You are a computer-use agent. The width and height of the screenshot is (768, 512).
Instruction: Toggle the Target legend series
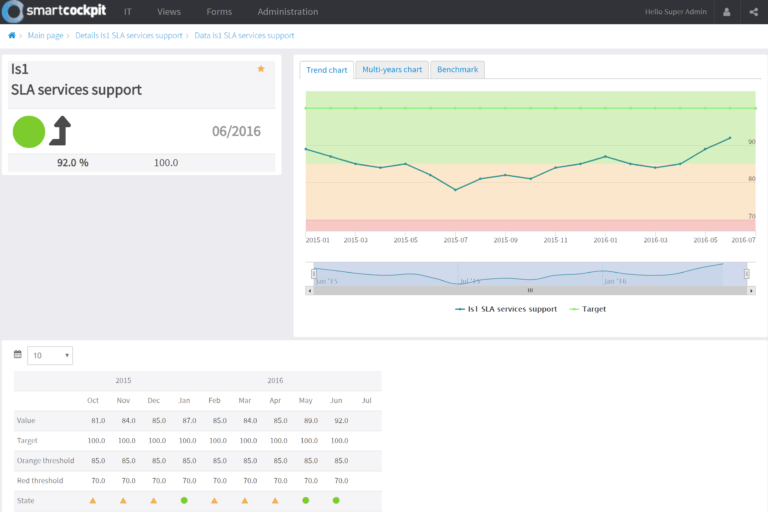pos(588,309)
